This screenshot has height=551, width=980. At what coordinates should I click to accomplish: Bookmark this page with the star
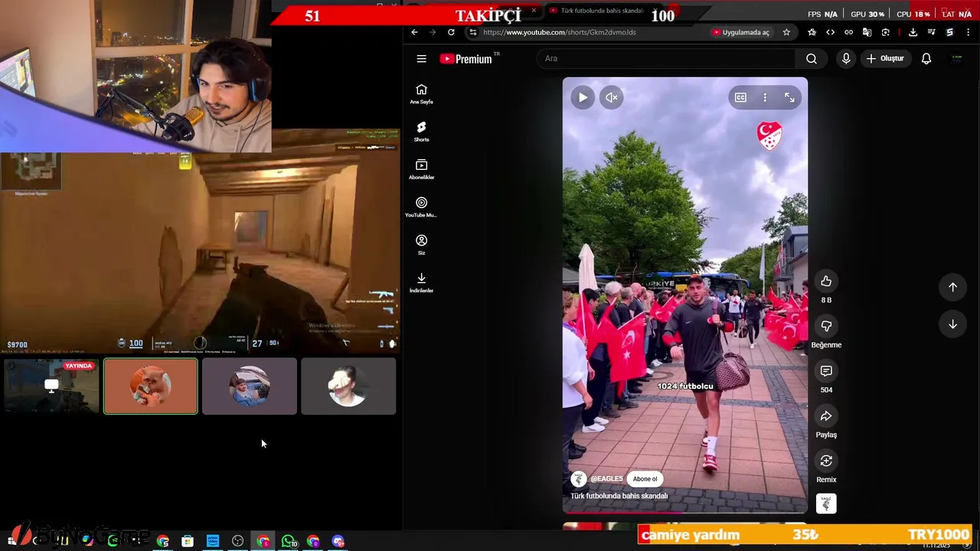(x=786, y=32)
